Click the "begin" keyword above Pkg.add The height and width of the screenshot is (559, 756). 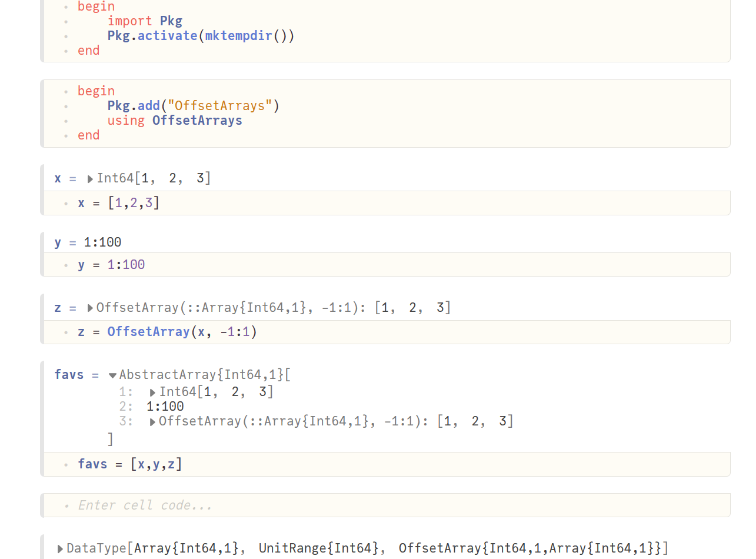96,91
